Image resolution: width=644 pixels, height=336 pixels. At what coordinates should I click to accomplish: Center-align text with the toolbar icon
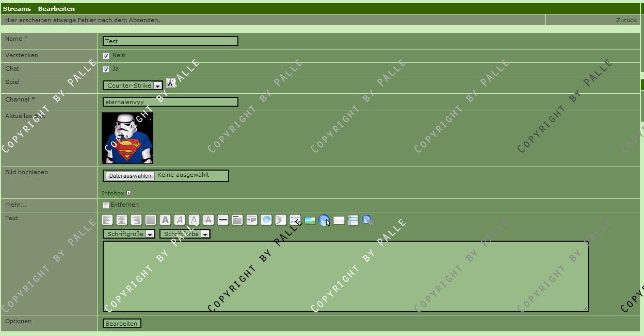click(122, 220)
